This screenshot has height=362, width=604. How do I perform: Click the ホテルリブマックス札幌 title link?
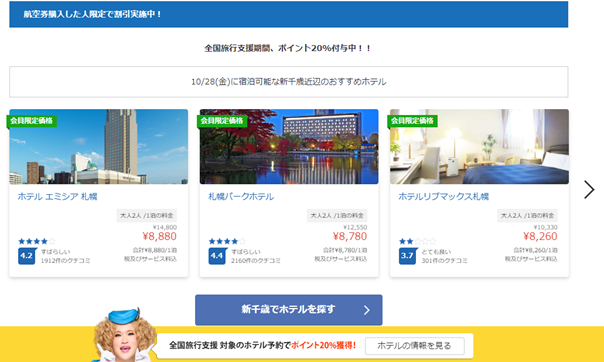tap(443, 196)
